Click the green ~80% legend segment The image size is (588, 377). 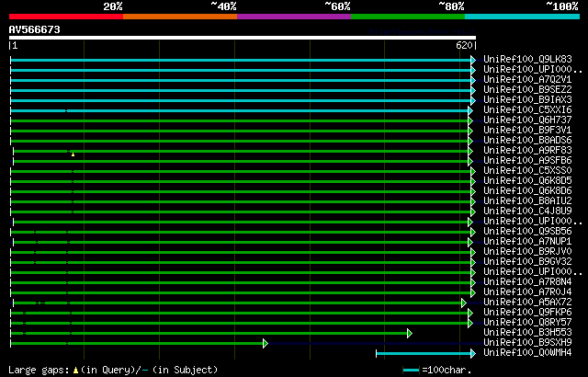(407, 17)
